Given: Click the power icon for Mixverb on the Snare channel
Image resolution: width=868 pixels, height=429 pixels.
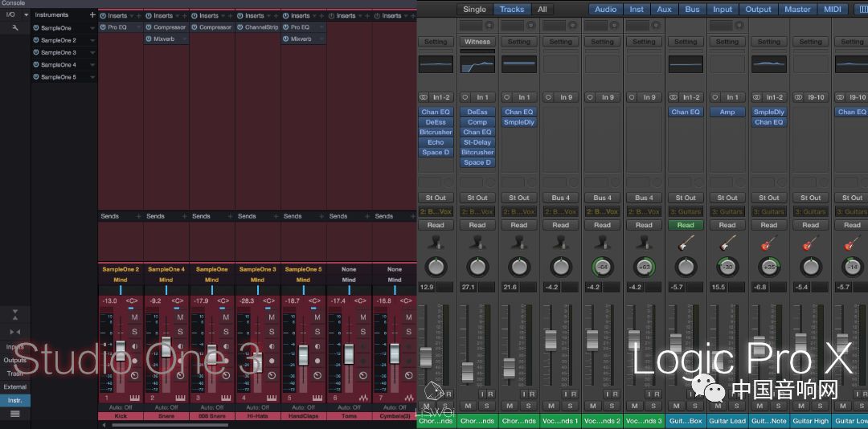Looking at the screenshot, I should tap(149, 39).
